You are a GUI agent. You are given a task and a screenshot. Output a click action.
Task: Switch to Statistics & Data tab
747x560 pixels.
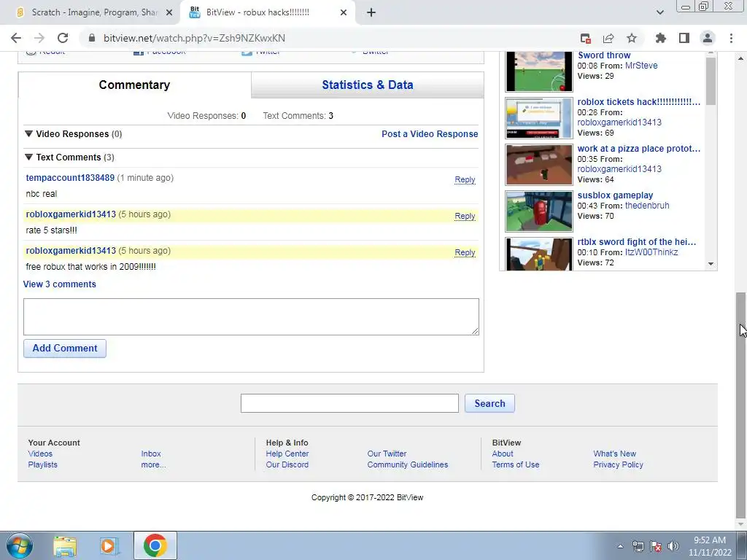click(368, 85)
